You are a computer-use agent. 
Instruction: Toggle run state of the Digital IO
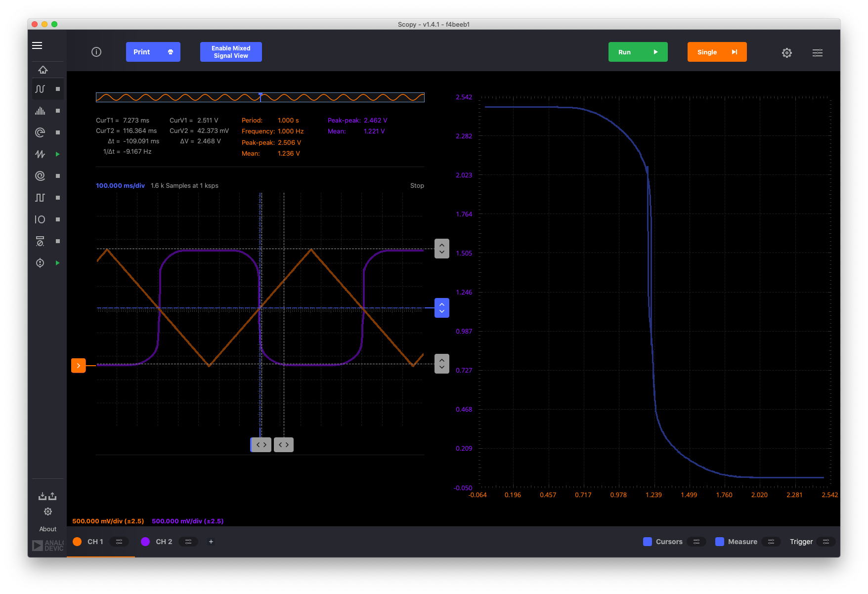(x=58, y=219)
